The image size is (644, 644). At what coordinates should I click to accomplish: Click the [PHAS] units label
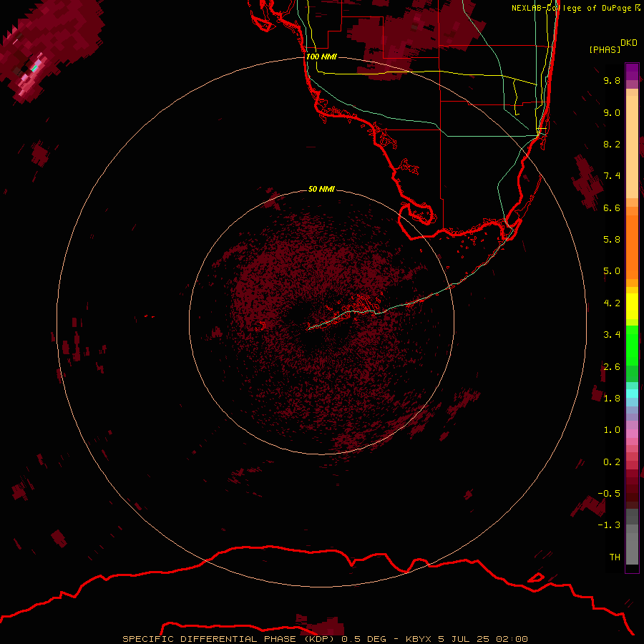[x=605, y=50]
